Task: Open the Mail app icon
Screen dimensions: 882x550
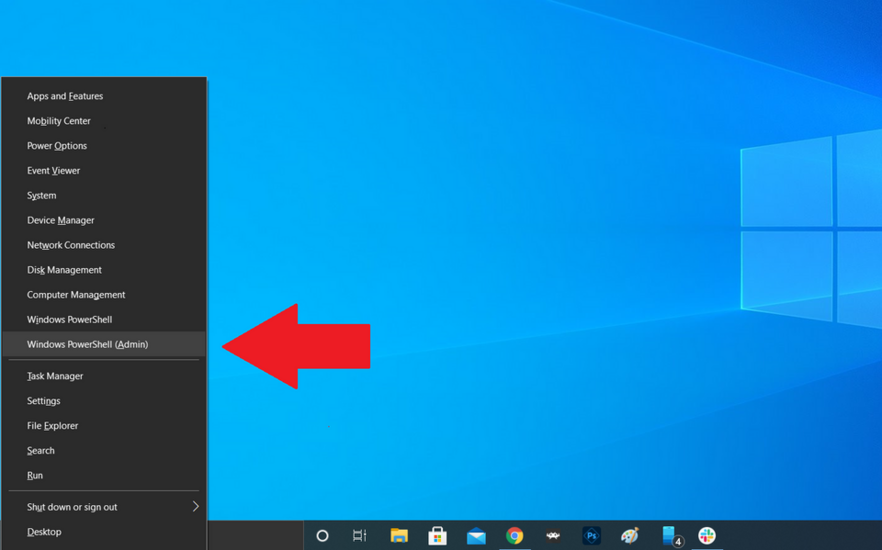Action: point(476,536)
